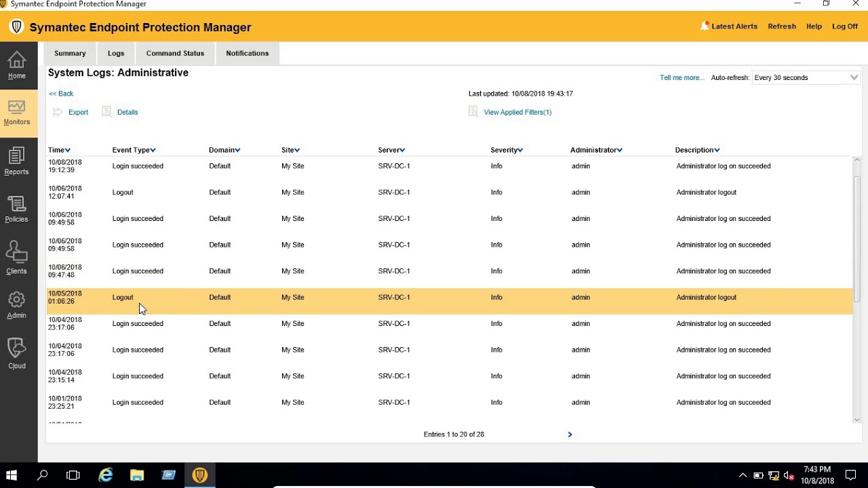Click the Refresh link in header

click(x=782, y=26)
